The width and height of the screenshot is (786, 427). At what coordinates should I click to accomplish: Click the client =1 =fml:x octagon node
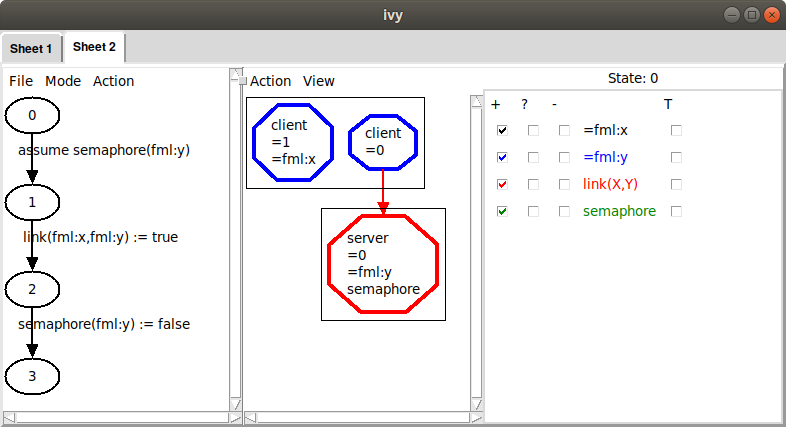pos(293,142)
